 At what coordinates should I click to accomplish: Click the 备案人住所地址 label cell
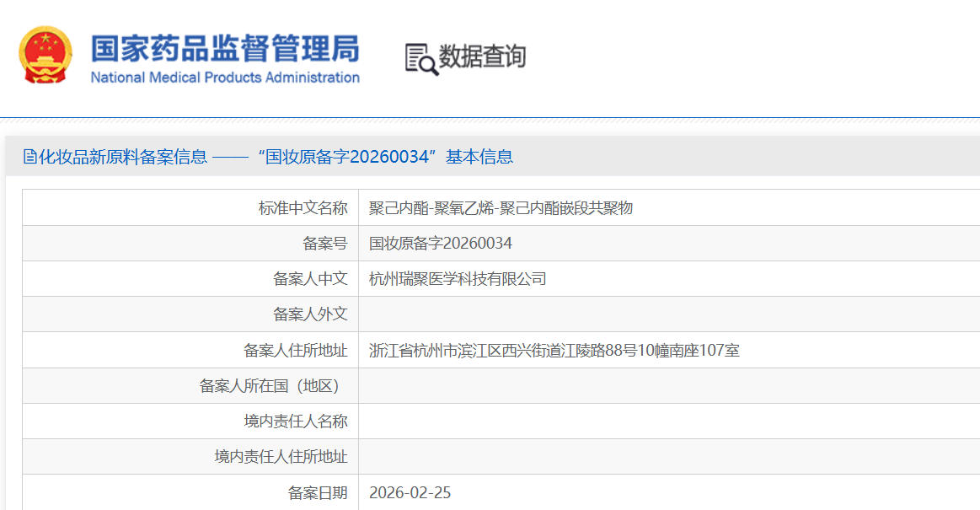click(295, 351)
